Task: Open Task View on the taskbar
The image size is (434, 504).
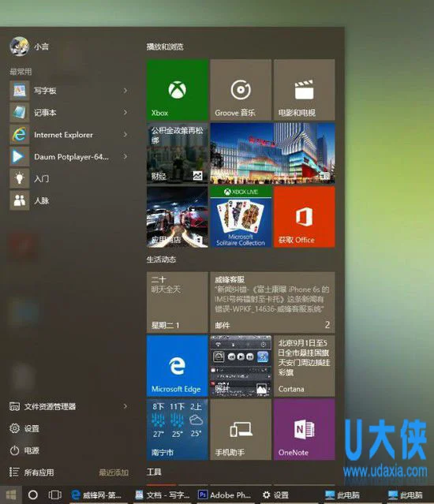Action: click(54, 495)
